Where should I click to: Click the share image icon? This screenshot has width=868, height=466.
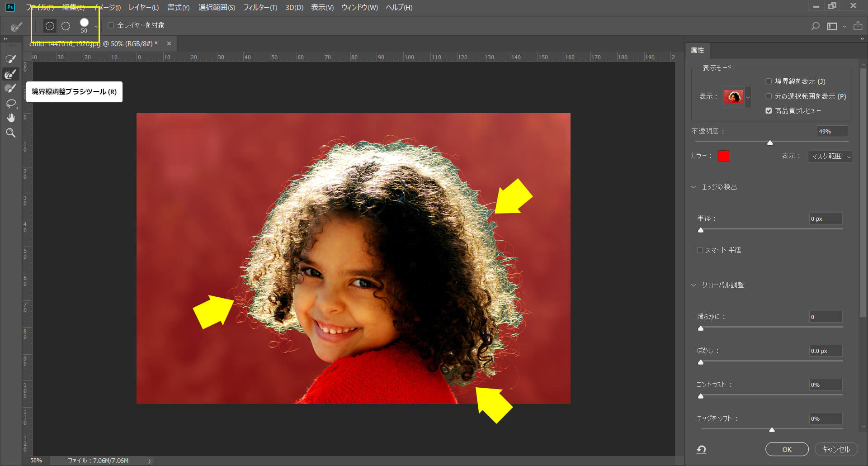click(x=858, y=26)
